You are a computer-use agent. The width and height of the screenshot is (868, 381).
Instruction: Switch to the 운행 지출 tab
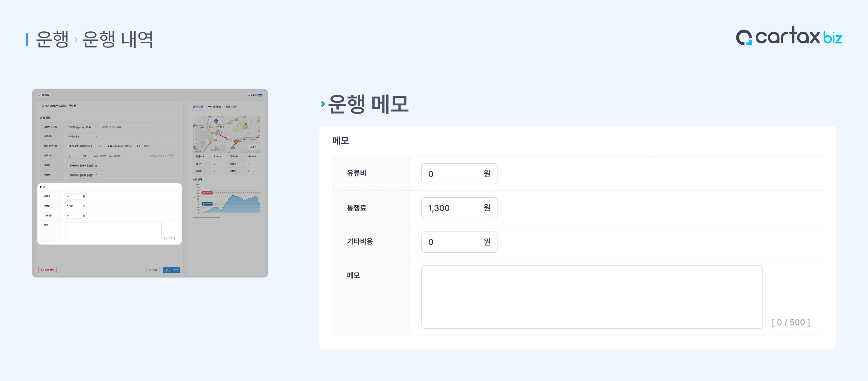[232, 107]
